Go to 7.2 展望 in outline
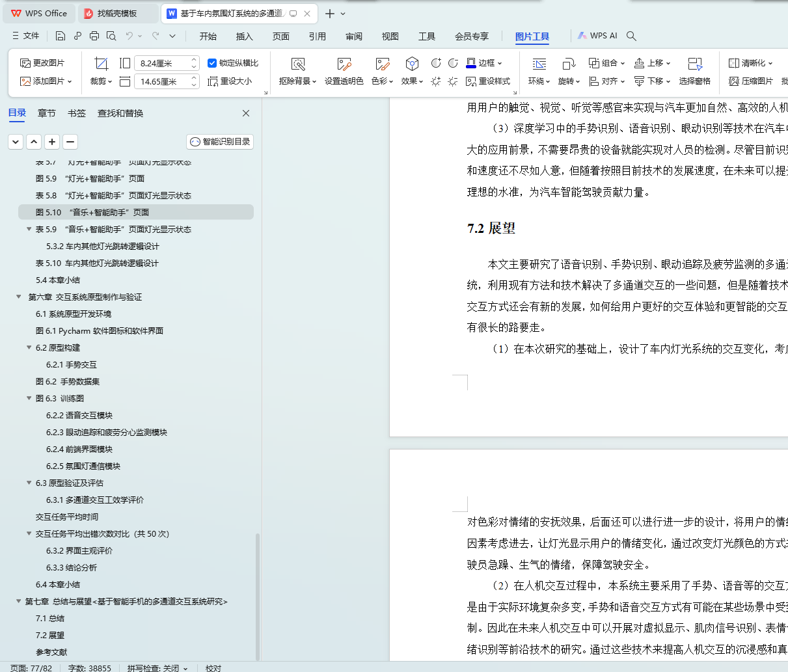Image resolution: width=788 pixels, height=672 pixels. [x=50, y=635]
